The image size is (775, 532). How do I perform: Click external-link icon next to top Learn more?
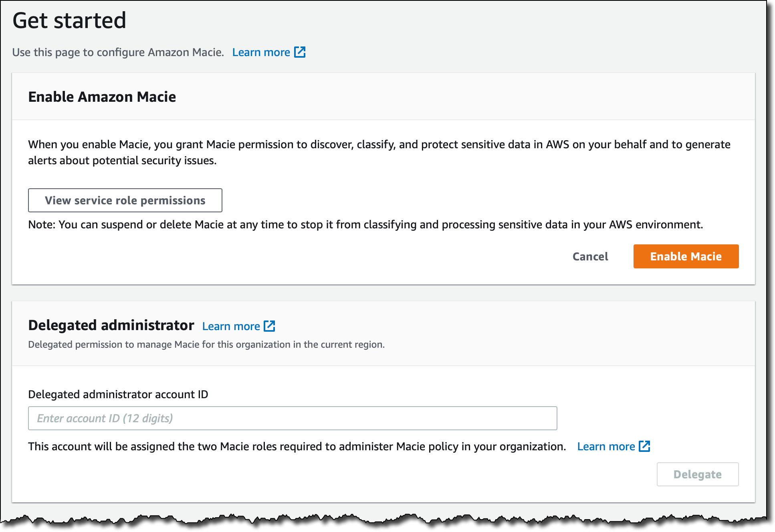tap(300, 52)
